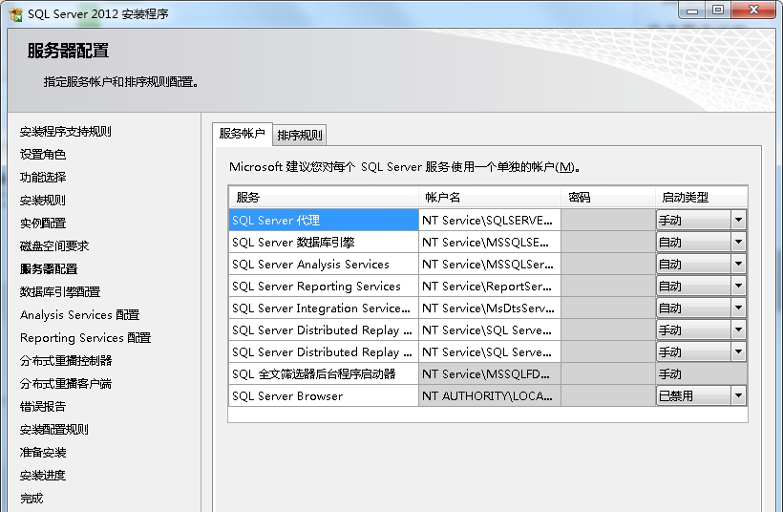Maximize the SQL Server 2012 setup window
The width and height of the screenshot is (783, 532).
(718, 10)
